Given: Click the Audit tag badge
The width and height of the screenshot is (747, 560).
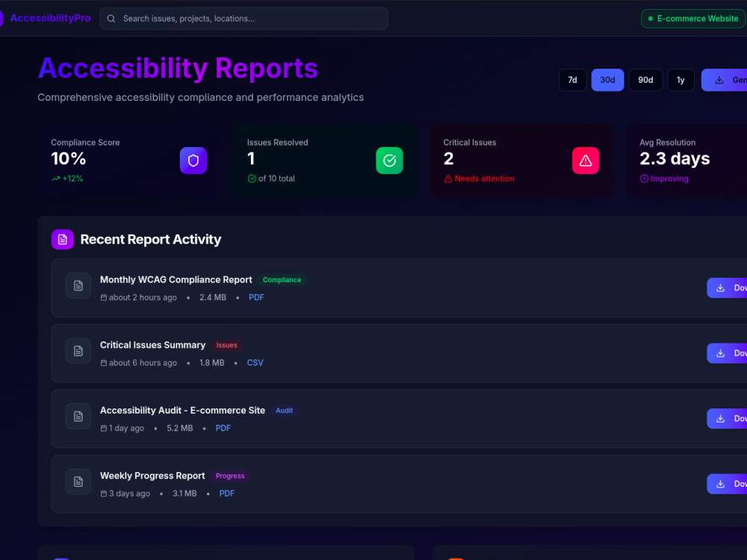Looking at the screenshot, I should click(285, 411).
